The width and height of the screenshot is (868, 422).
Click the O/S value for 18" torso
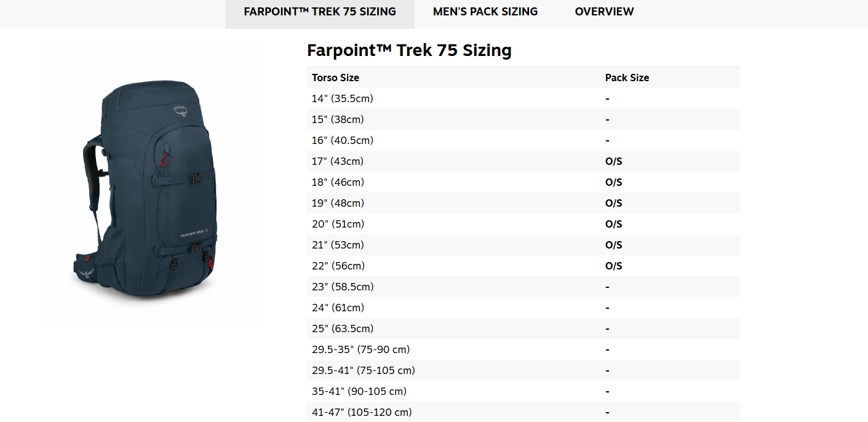pos(614,182)
